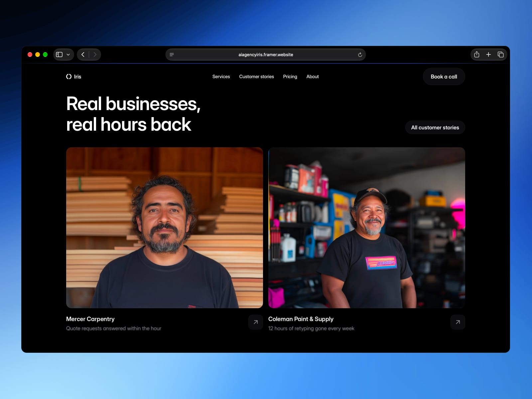
Task: Click the Book a call button
Action: [444, 76]
